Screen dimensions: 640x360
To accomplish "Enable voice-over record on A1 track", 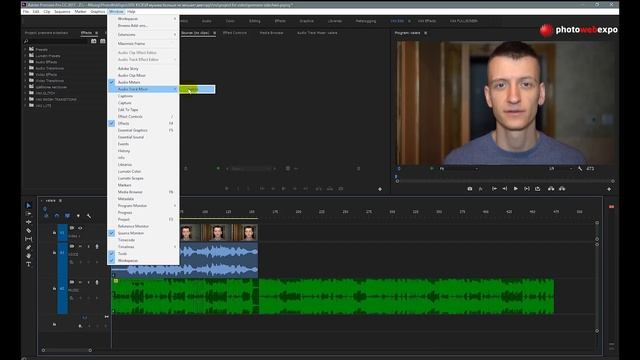I will 97,247.
